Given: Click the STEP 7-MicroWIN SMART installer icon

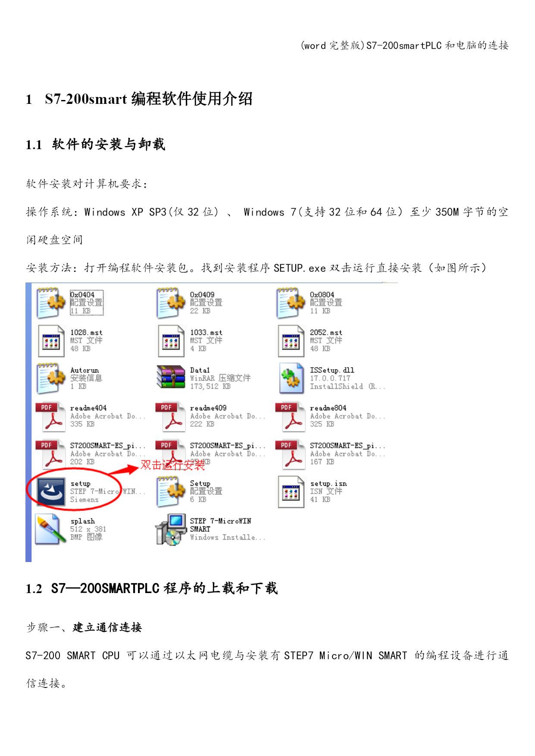Looking at the screenshot, I should coord(170,530).
